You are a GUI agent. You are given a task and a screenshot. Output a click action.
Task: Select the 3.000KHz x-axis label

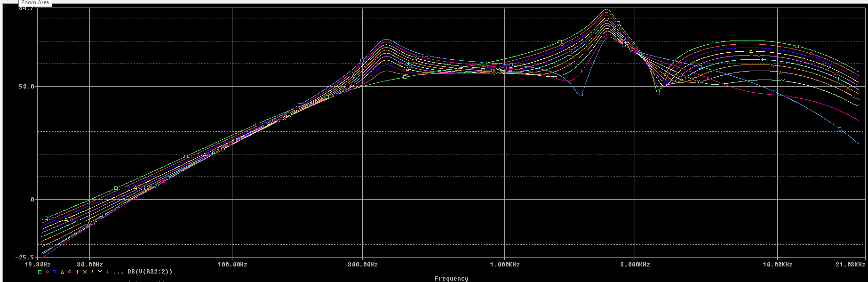tap(635, 265)
